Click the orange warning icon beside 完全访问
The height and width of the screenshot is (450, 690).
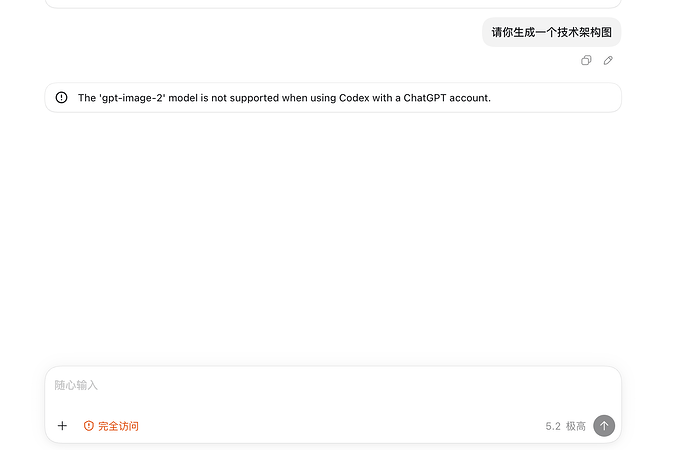tap(89, 426)
